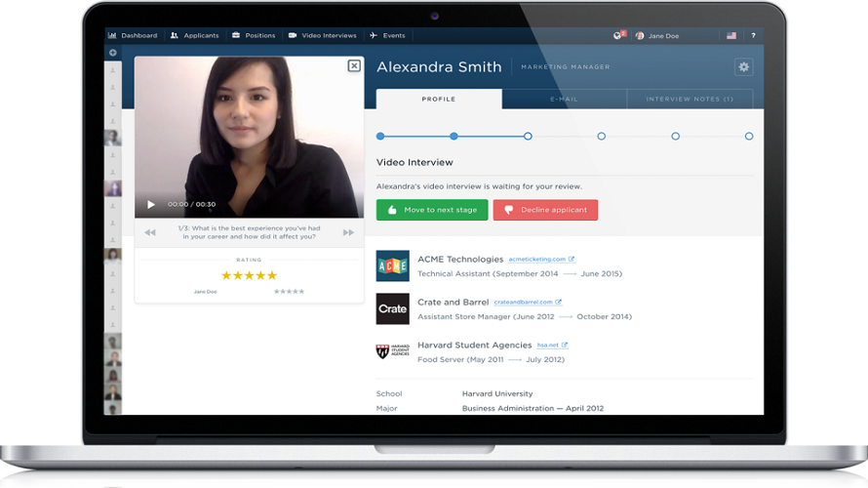Click the ACME Technologies logo
Image resolution: width=868 pixels, height=488 pixels.
click(x=392, y=265)
